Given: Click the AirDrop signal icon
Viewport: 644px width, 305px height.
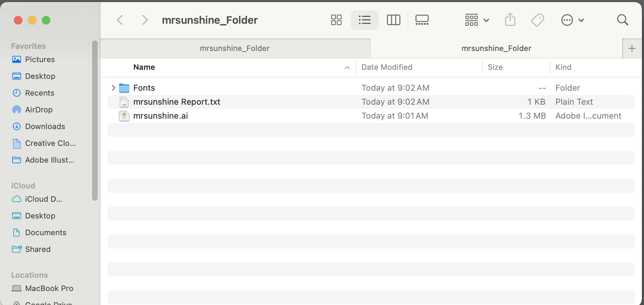Looking at the screenshot, I should click(x=16, y=110).
